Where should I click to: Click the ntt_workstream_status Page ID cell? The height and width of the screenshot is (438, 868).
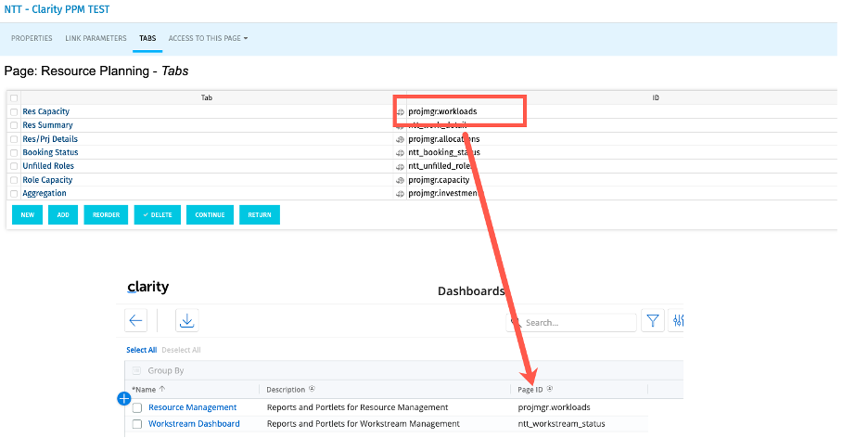[x=561, y=424]
